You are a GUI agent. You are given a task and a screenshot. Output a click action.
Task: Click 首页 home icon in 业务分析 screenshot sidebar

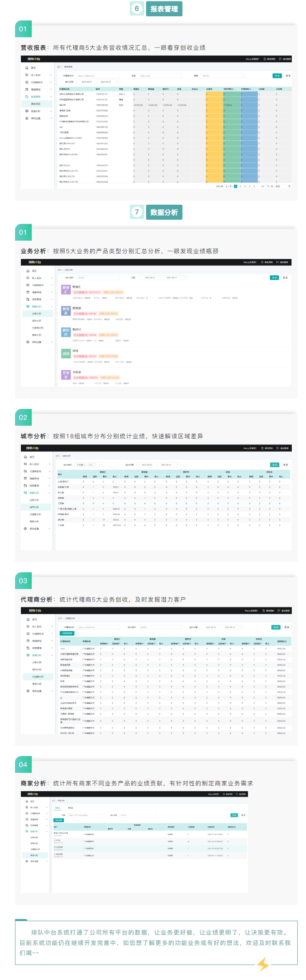click(28, 271)
